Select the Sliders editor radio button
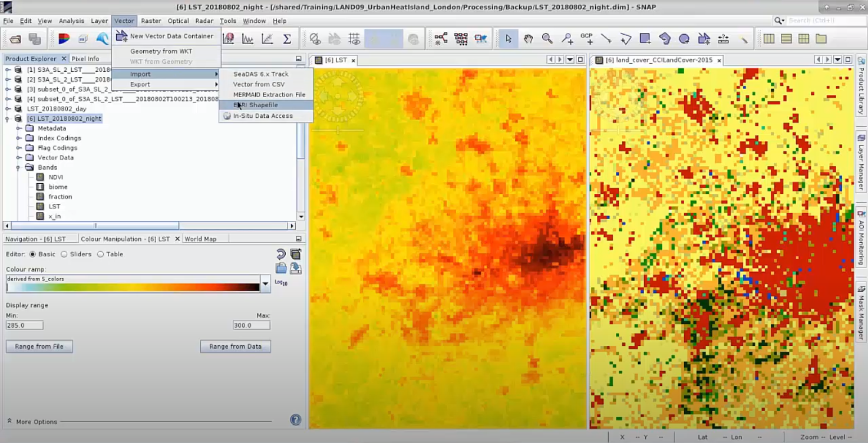Viewport: 868px width, 443px height. coord(64,254)
